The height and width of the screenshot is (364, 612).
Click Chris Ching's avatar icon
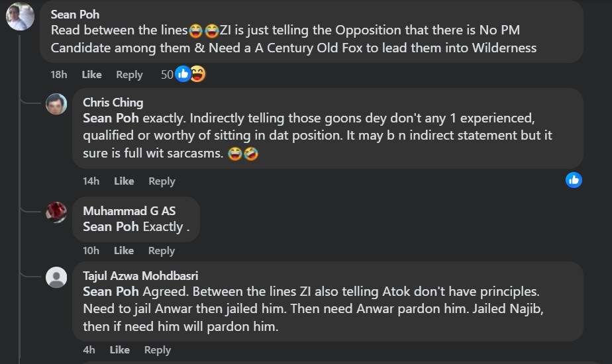[56, 105]
